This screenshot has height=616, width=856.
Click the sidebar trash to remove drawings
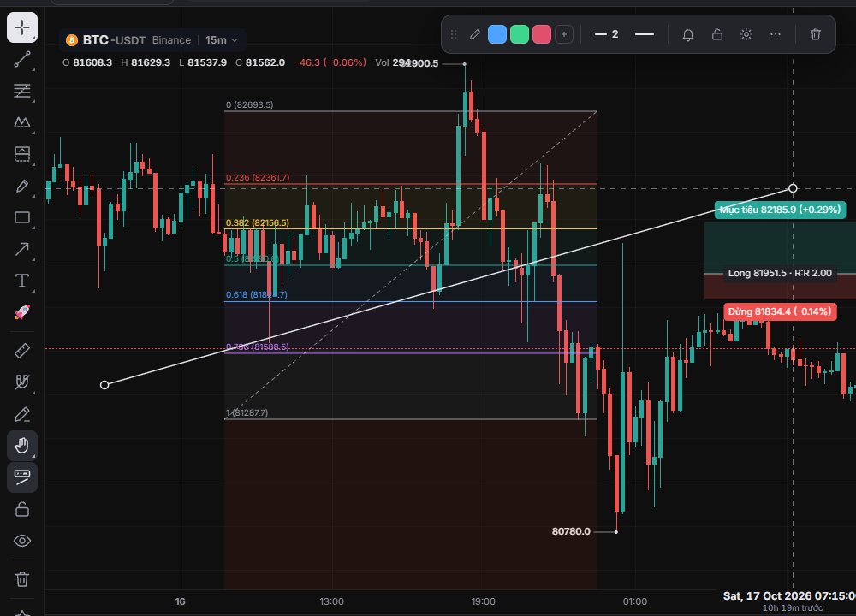[22, 579]
